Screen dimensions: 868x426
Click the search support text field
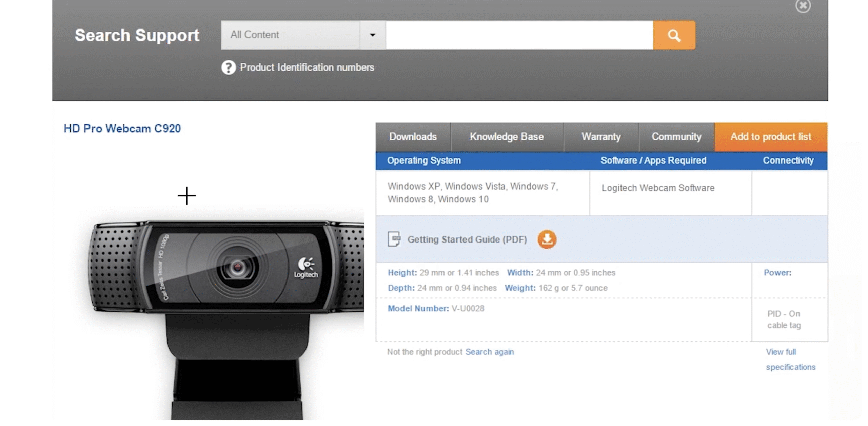(519, 35)
